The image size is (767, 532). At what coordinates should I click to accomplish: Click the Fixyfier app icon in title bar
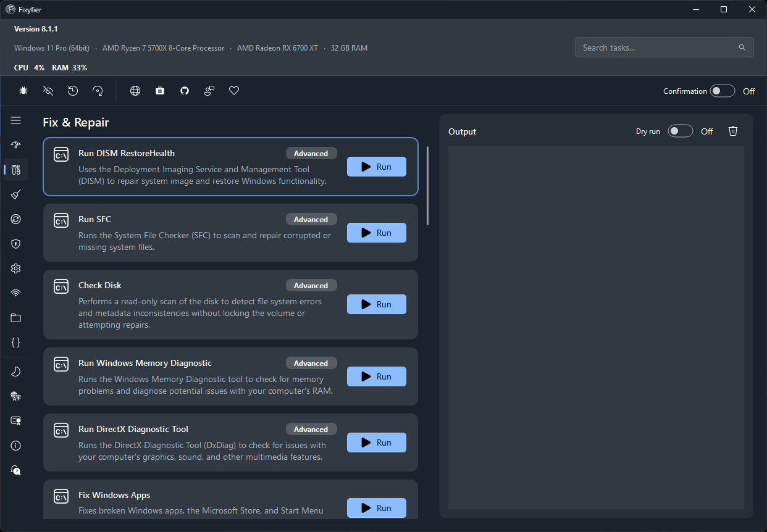(x=10, y=9)
